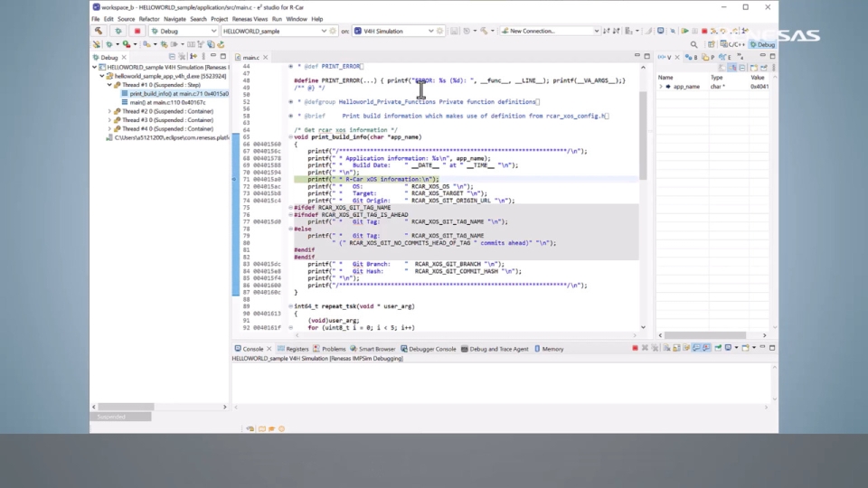This screenshot has height=488, width=868.
Task: Switch to the C/C++ perspective
Action: (x=732, y=44)
